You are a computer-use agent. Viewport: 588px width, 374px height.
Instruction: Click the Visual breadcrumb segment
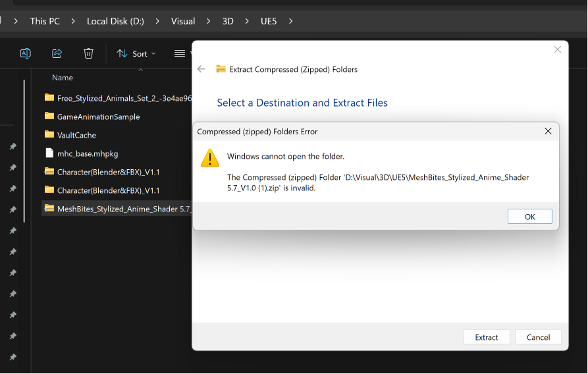coord(183,21)
